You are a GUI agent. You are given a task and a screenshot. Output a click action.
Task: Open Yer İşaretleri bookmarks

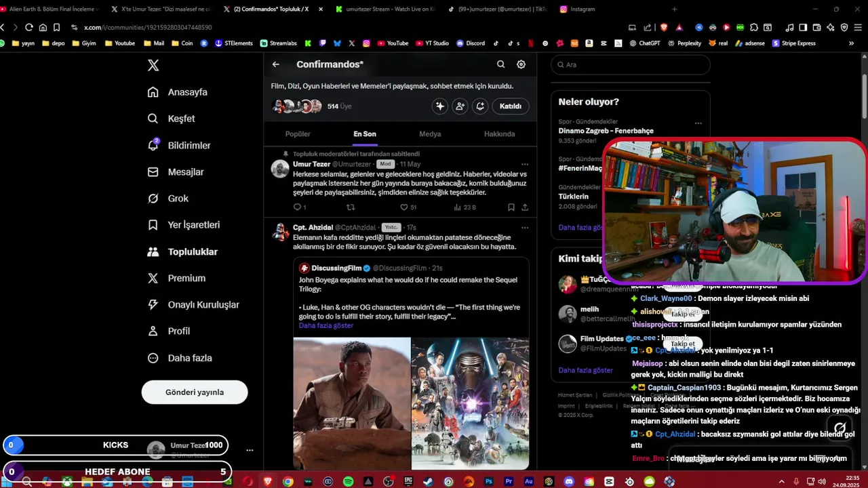click(184, 225)
